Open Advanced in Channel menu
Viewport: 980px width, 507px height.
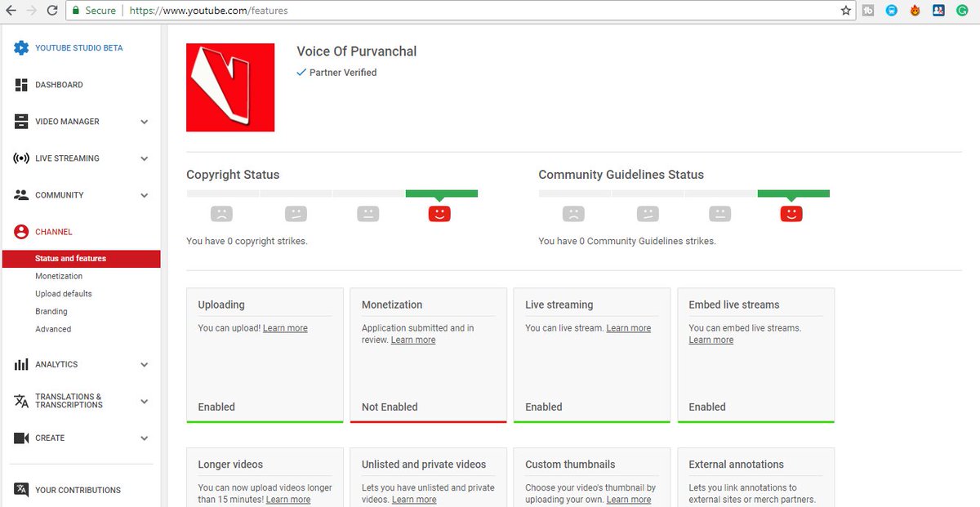click(x=53, y=329)
